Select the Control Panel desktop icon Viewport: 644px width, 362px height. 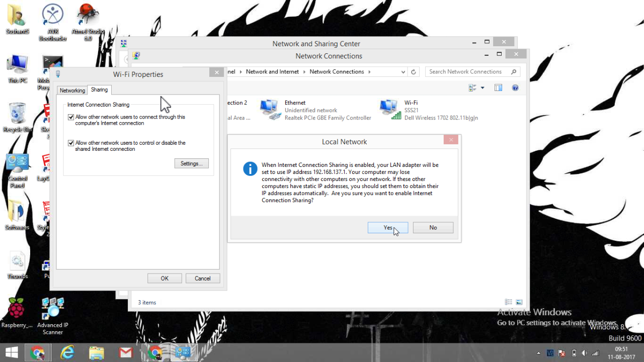18,171
